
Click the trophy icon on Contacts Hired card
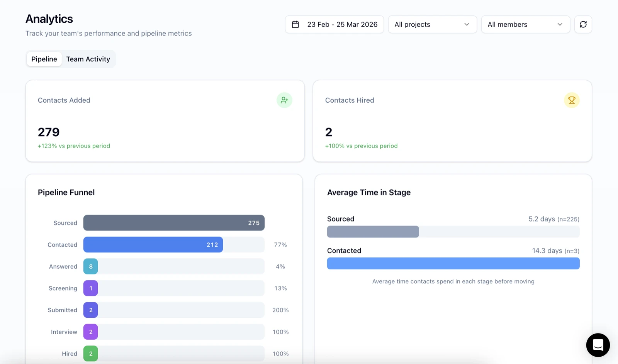pos(572,100)
